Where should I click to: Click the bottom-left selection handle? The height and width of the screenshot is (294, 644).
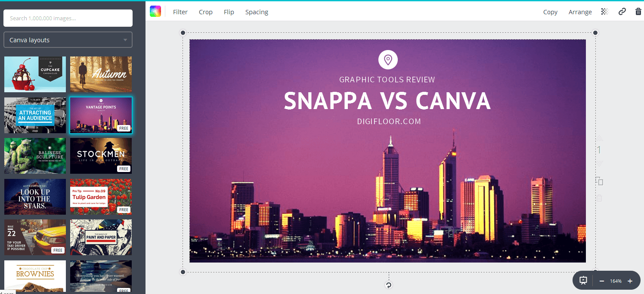tap(183, 272)
